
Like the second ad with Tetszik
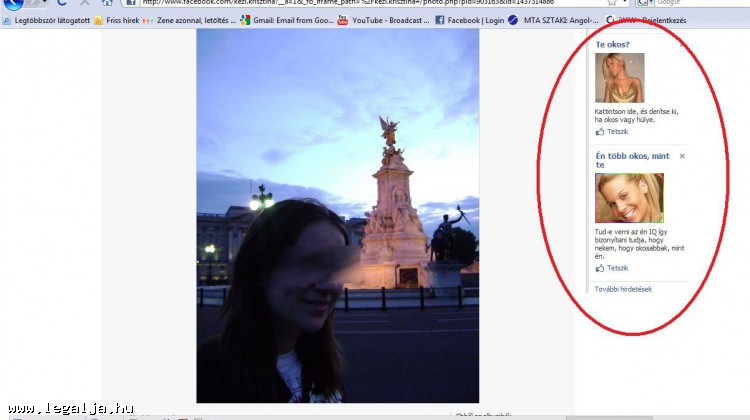pyautogui.click(x=618, y=268)
